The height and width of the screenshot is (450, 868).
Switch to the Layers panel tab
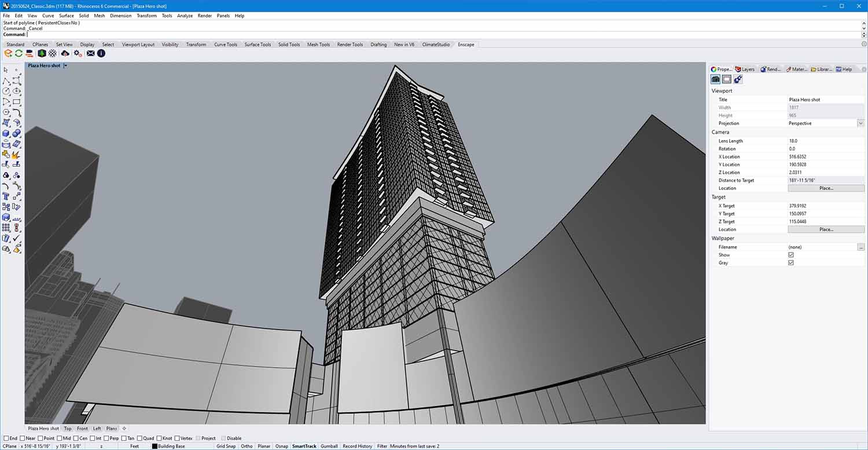[745, 69]
